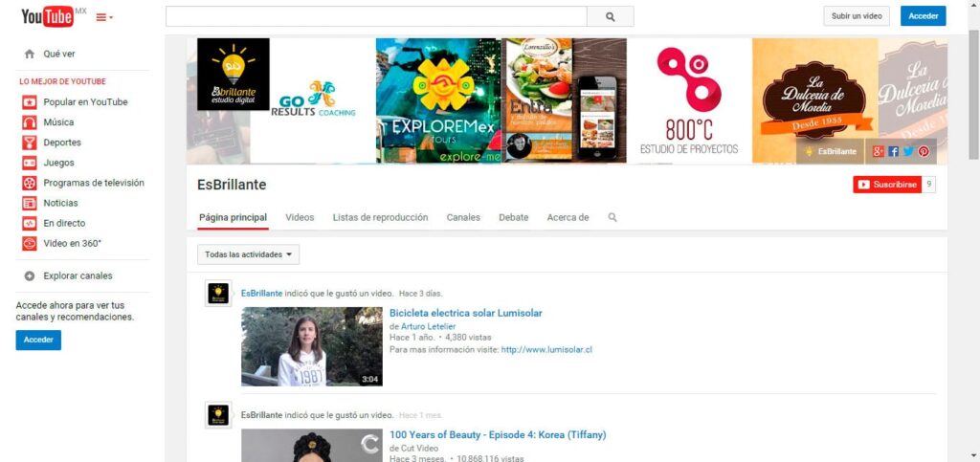This screenshot has height=462, width=980.
Task: Open the YouTube logo home link
Action: coord(48,17)
